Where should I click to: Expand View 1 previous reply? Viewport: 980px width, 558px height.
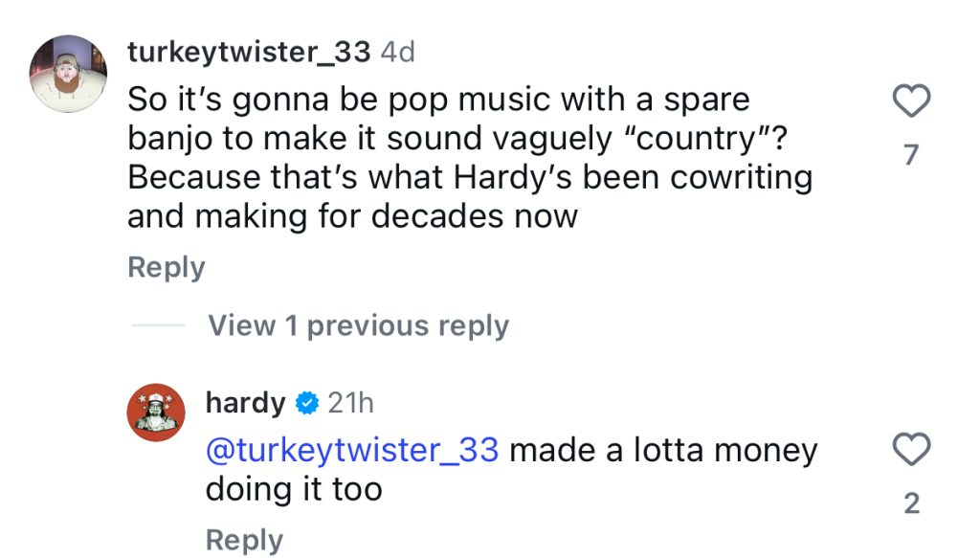(x=358, y=326)
